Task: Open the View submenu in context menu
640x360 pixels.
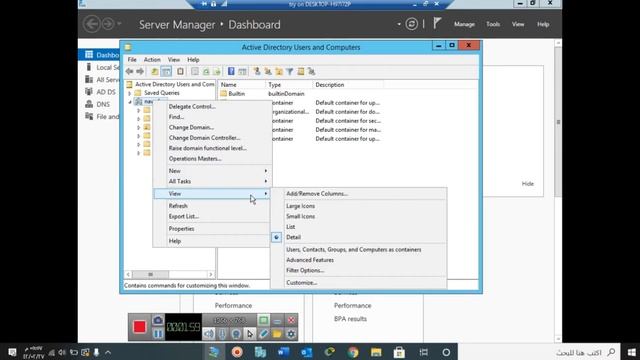Action: pyautogui.click(x=211, y=193)
